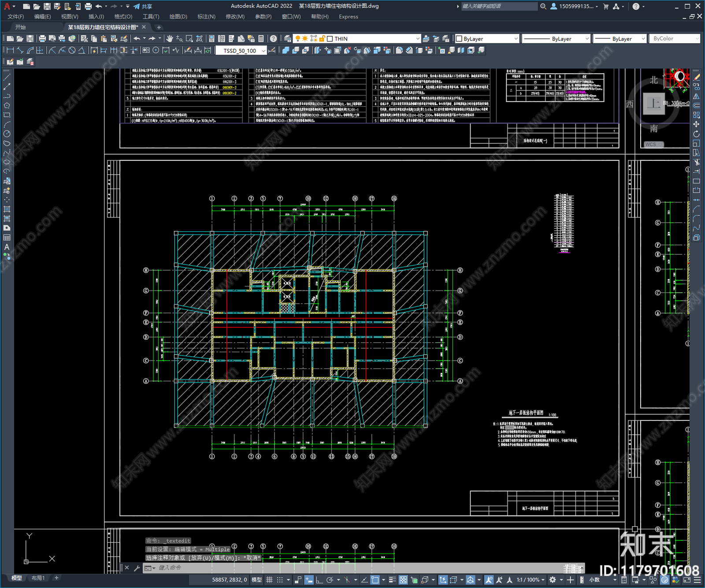This screenshot has width=705, height=588.
Task: Switch to the 布局1 layout tab
Action: [38, 578]
